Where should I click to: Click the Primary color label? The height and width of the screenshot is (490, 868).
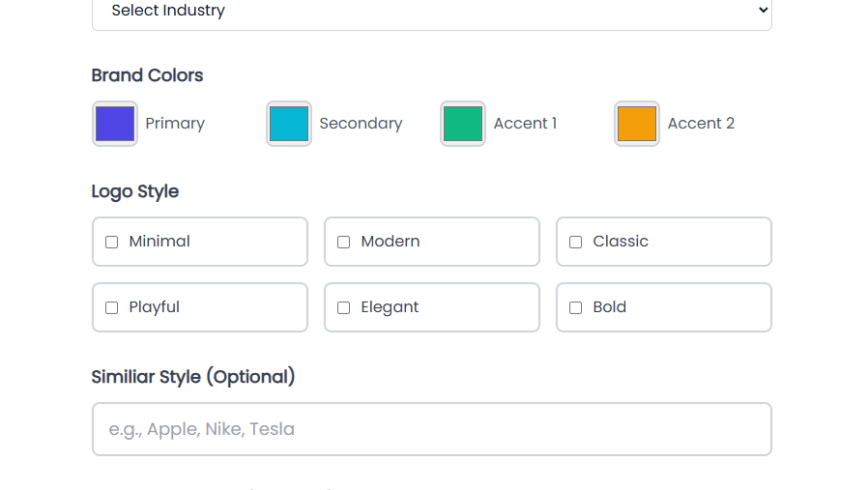175,124
